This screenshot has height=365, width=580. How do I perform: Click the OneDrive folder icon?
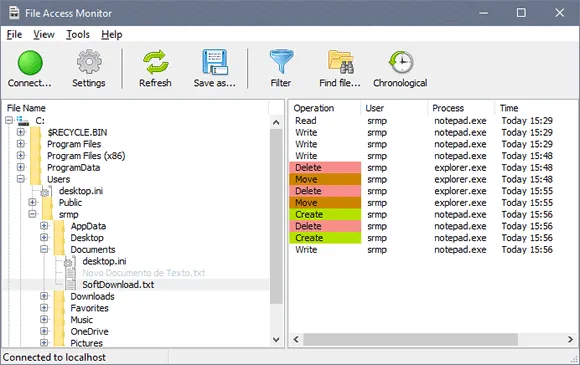click(x=59, y=331)
